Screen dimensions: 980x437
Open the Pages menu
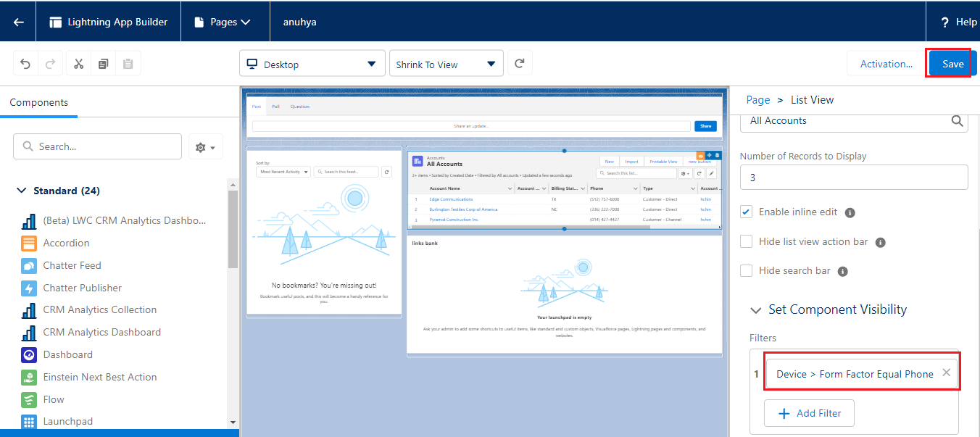pyautogui.click(x=225, y=21)
